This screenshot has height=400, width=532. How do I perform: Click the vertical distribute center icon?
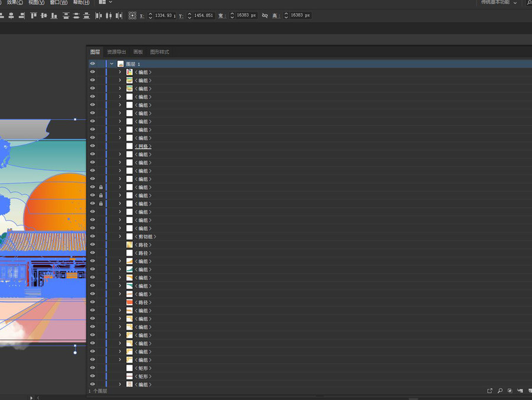point(76,15)
